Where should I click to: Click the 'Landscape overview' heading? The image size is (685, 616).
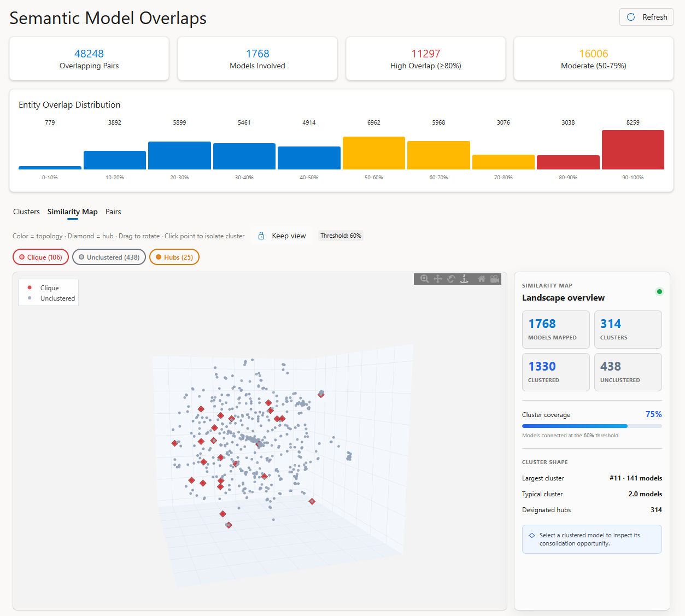coord(563,298)
